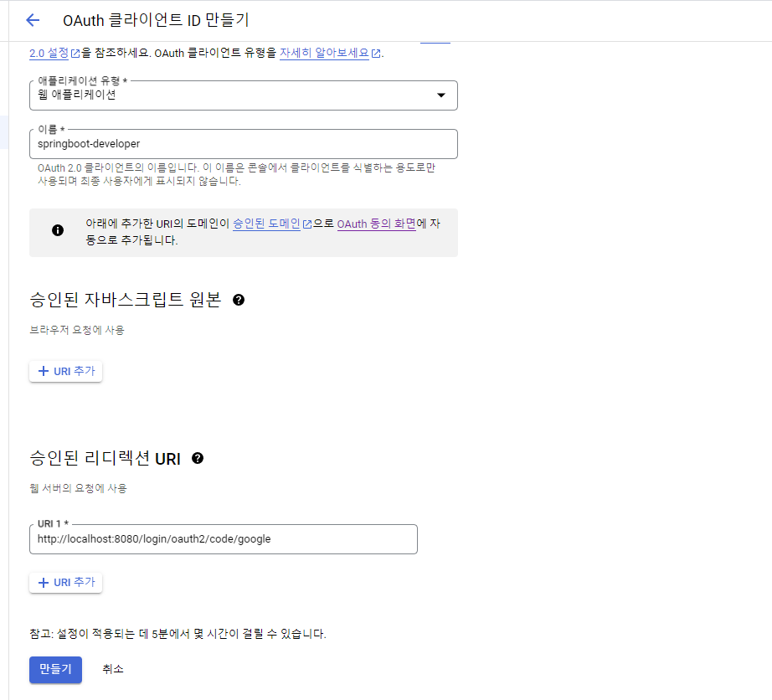Open the OAuth 동의 화면 link
Viewport: 772px width, 700px height.
coord(377,224)
